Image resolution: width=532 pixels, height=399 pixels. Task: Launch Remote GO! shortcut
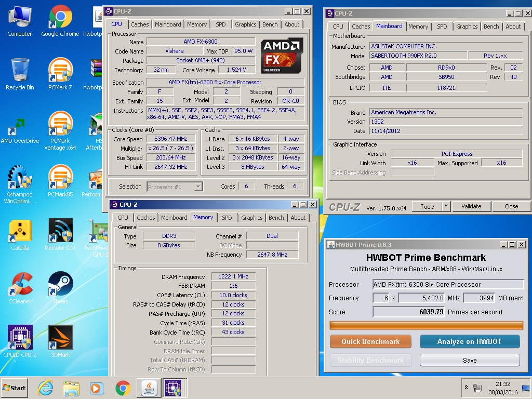[x=60, y=235]
